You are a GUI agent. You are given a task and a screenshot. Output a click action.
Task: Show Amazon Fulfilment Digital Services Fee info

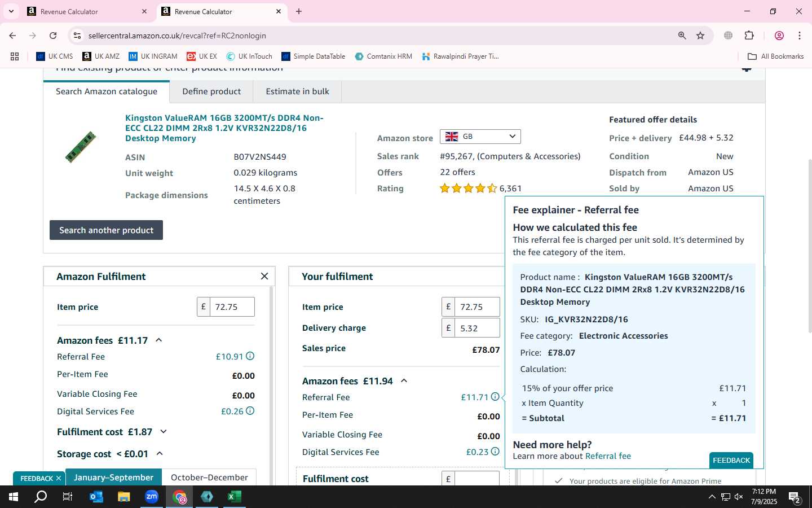250,411
